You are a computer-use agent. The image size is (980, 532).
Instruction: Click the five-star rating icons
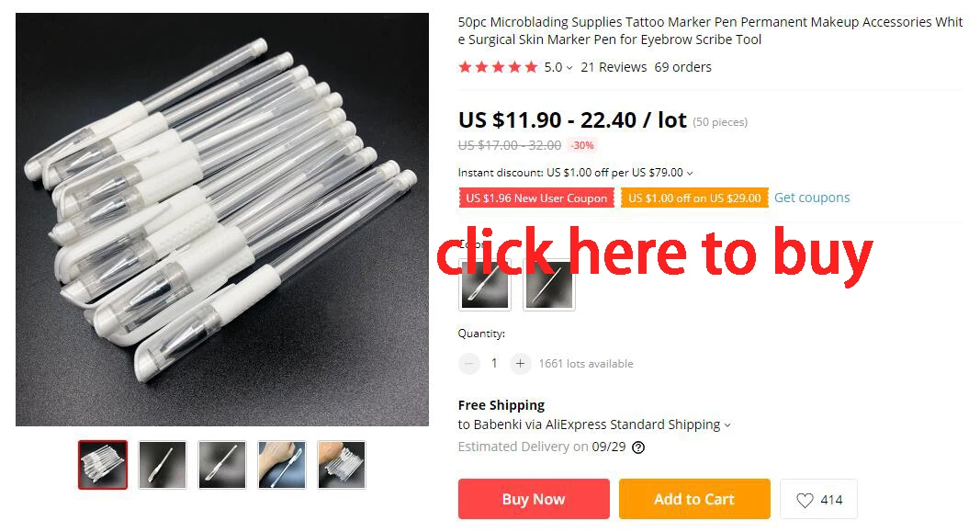click(498, 67)
